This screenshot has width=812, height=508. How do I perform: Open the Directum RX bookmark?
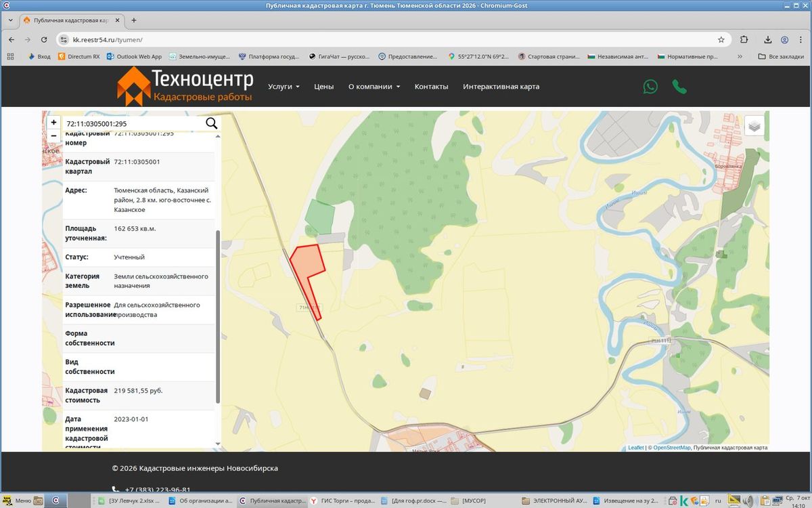pyautogui.click(x=79, y=56)
